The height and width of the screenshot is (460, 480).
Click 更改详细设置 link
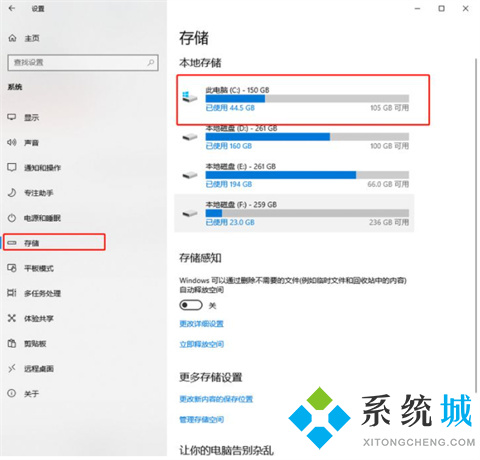201,324
